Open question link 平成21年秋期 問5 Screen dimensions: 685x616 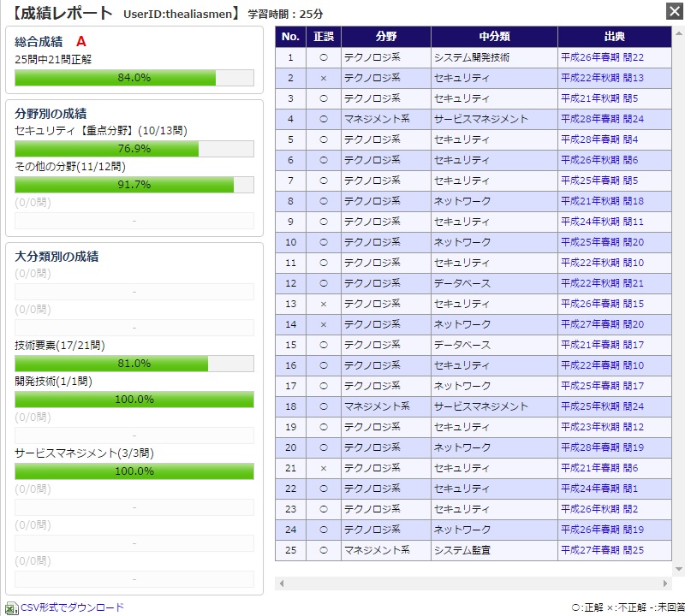point(599,98)
